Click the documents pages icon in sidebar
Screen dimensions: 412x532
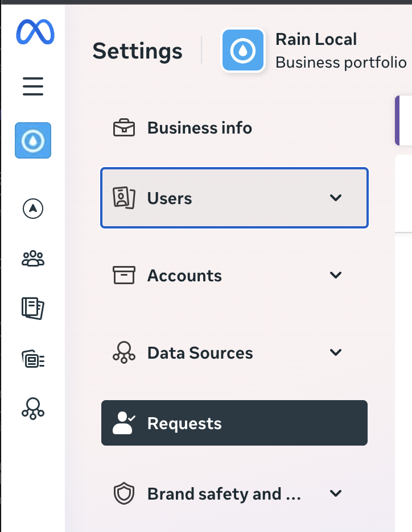pyautogui.click(x=33, y=308)
